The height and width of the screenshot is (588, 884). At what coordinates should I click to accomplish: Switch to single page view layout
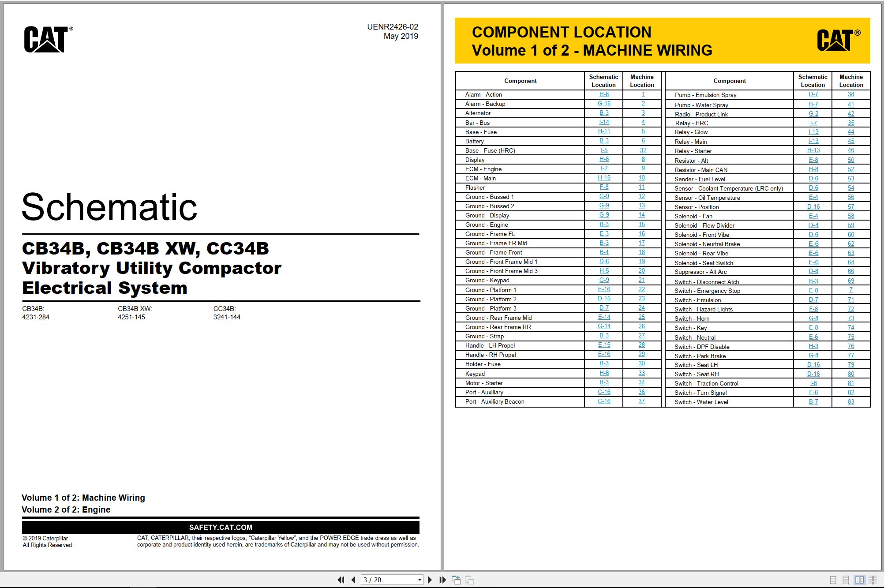coord(833,580)
